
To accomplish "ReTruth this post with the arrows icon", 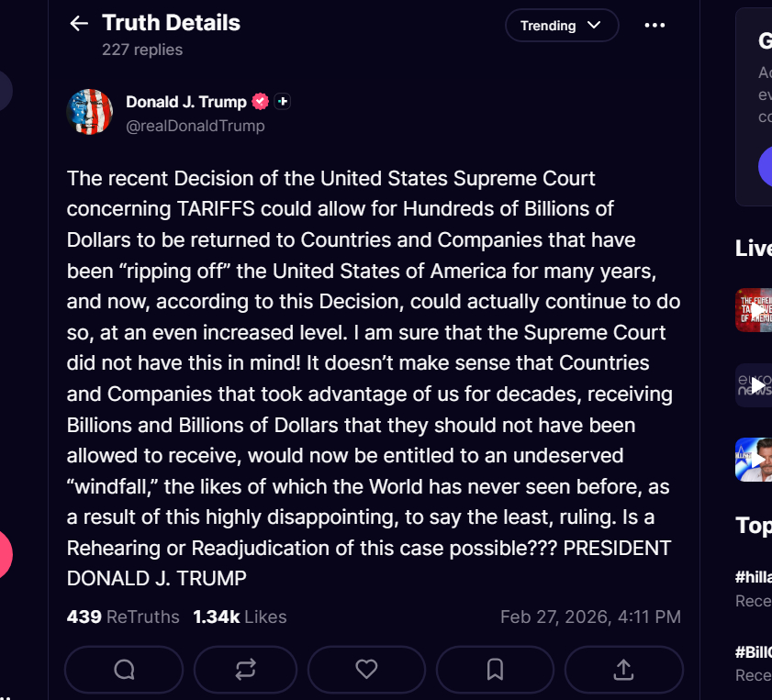I will point(245,670).
